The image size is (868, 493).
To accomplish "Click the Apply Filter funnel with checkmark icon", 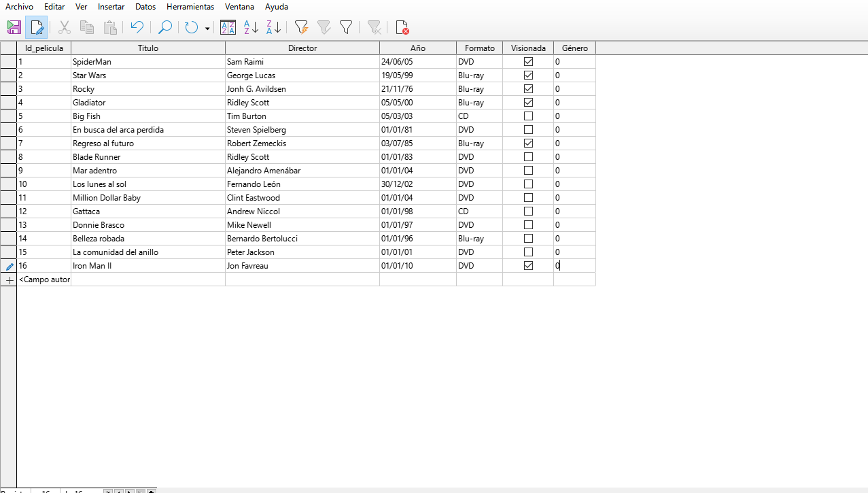I will [x=324, y=27].
